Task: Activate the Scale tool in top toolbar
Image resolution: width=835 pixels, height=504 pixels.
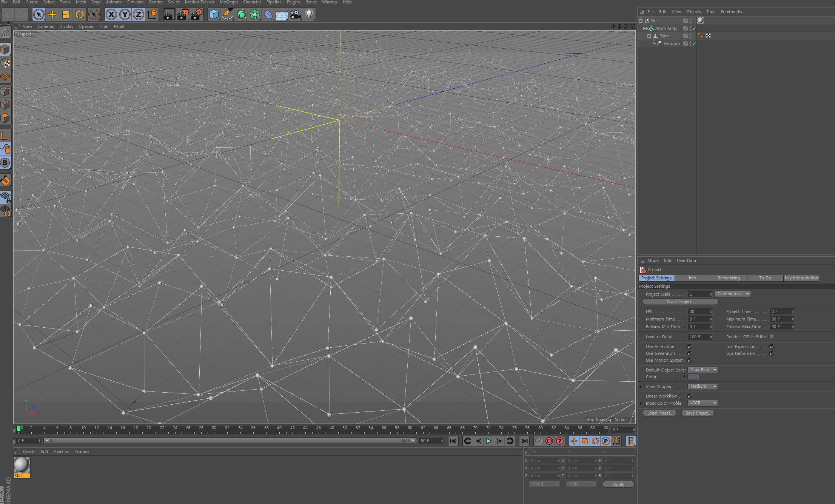Action: click(66, 15)
